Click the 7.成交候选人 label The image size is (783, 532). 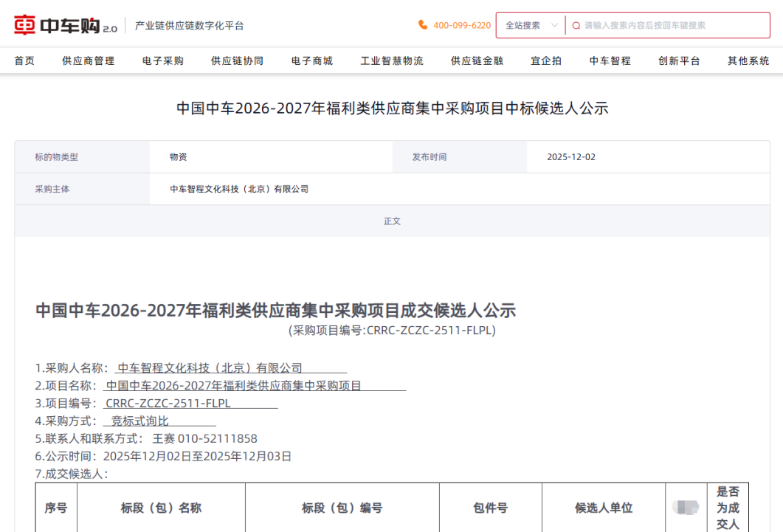point(72,474)
